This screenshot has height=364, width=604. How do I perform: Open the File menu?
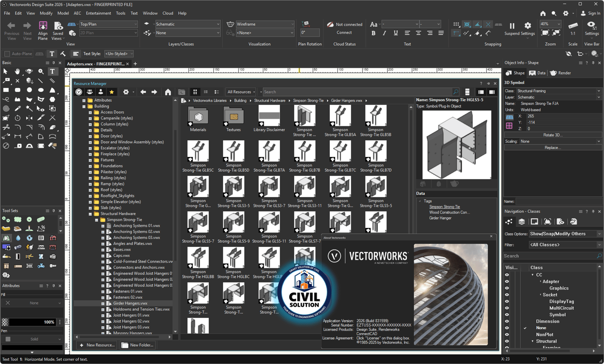tap(7, 13)
